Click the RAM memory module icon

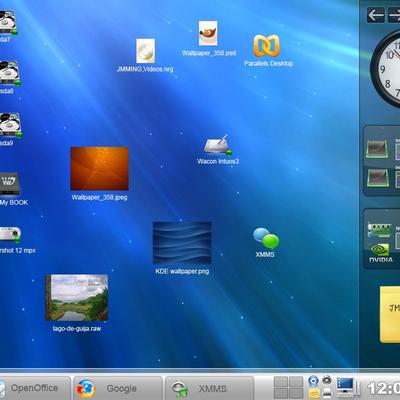[x=379, y=230]
